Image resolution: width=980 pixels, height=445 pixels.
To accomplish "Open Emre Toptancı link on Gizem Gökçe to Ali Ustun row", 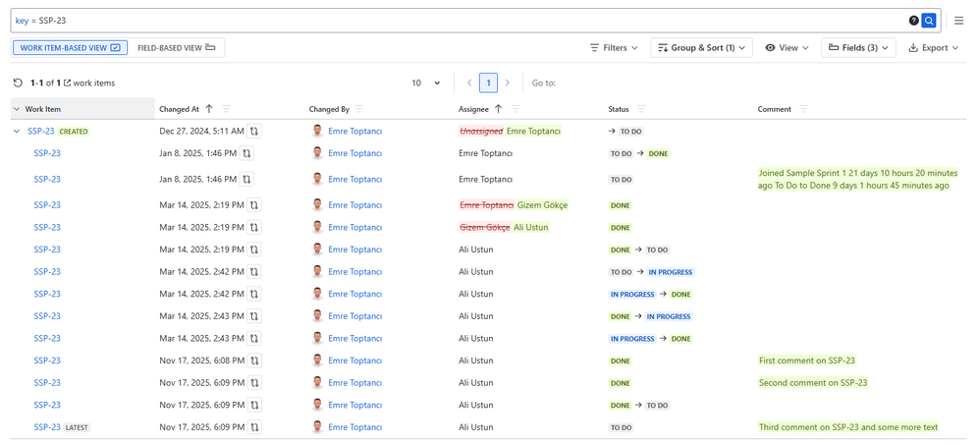I will pyautogui.click(x=355, y=228).
